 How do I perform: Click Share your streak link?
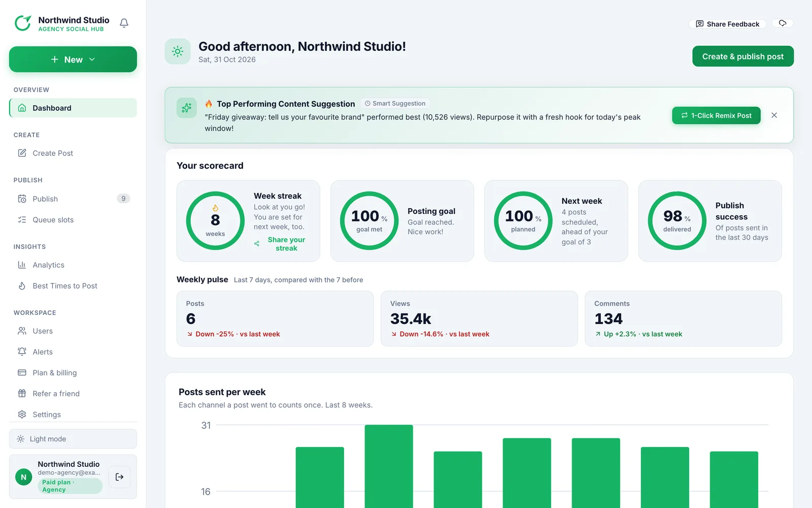pyautogui.click(x=286, y=244)
